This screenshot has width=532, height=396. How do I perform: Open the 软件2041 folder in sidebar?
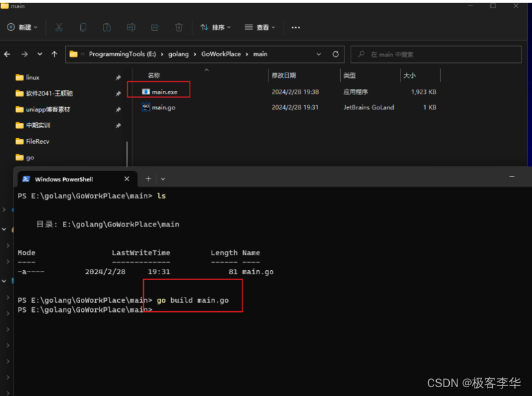[44, 93]
